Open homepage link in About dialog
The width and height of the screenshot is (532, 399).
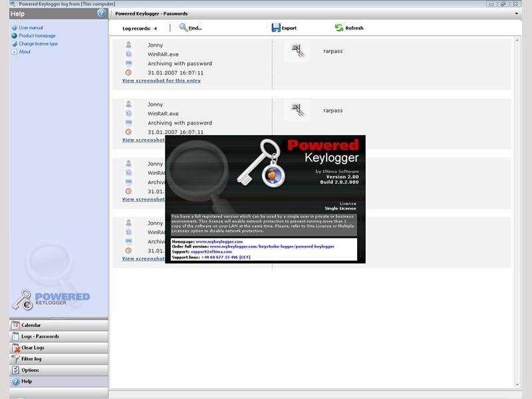click(x=219, y=241)
